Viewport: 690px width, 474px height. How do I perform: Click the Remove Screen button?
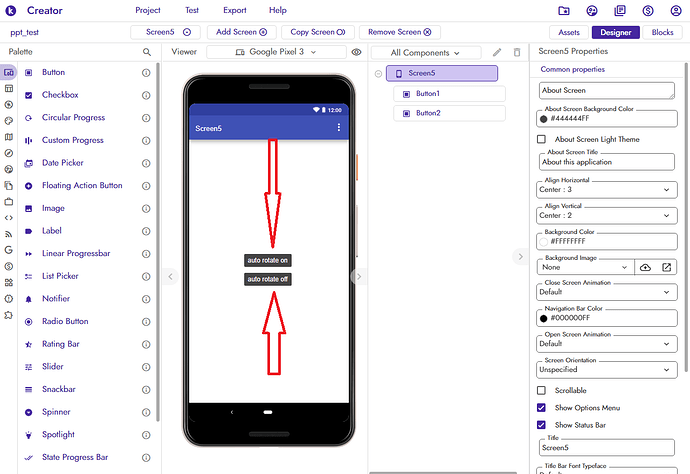coord(399,32)
